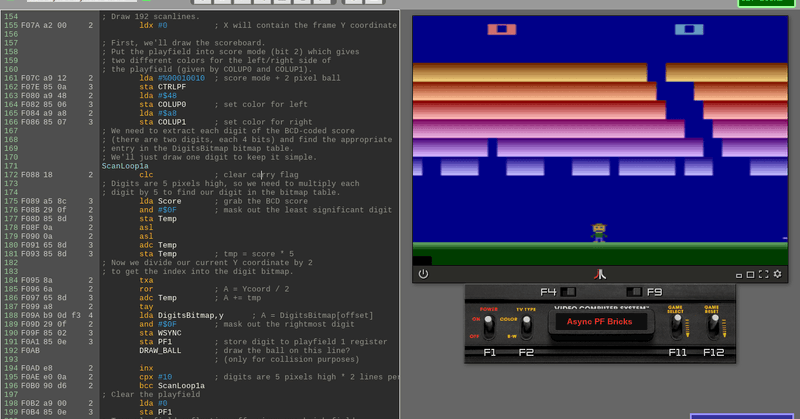
Task: Click 'lda #$a8' on line 165
Action: coord(158,113)
